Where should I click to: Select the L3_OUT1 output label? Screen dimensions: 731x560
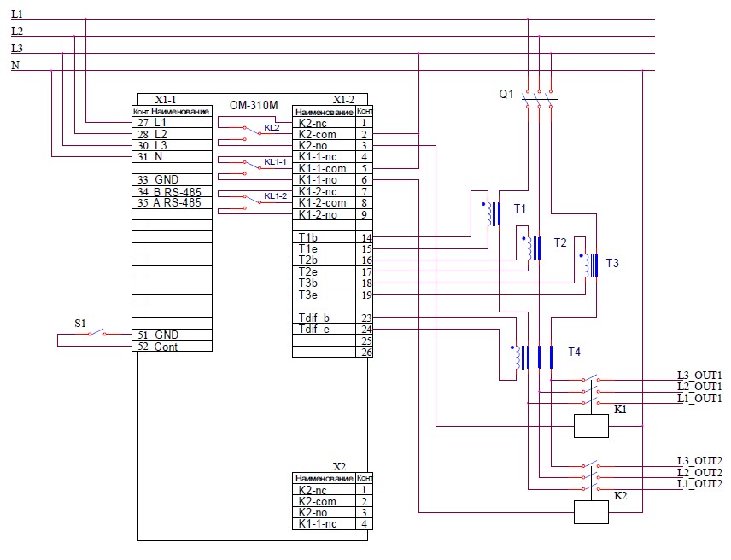699,375
